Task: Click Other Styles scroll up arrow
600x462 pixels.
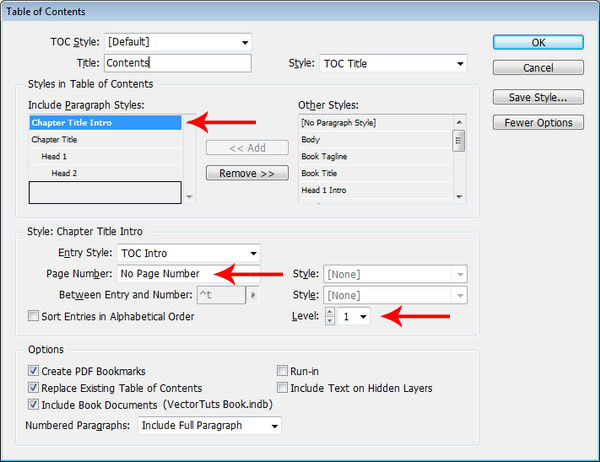Action: [x=459, y=122]
